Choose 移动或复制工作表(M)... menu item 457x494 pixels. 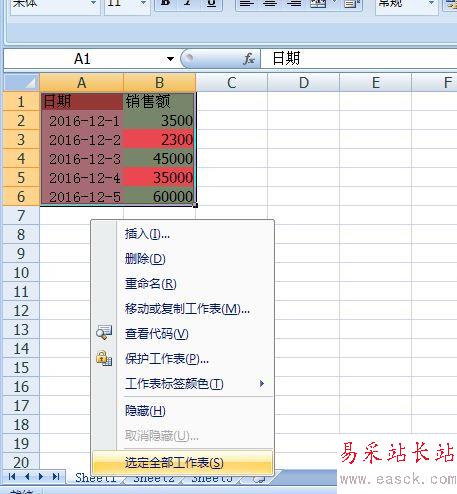[x=182, y=309]
